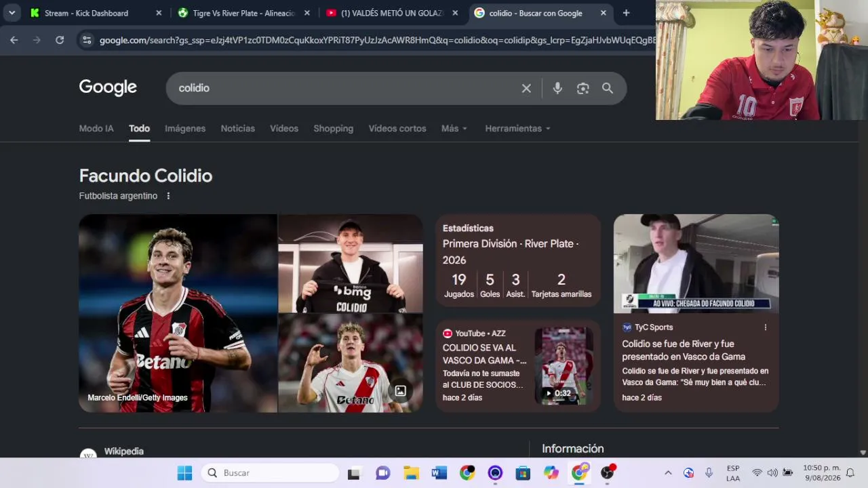Launch the video chat app in the taskbar
The image size is (868, 488).
(x=382, y=473)
